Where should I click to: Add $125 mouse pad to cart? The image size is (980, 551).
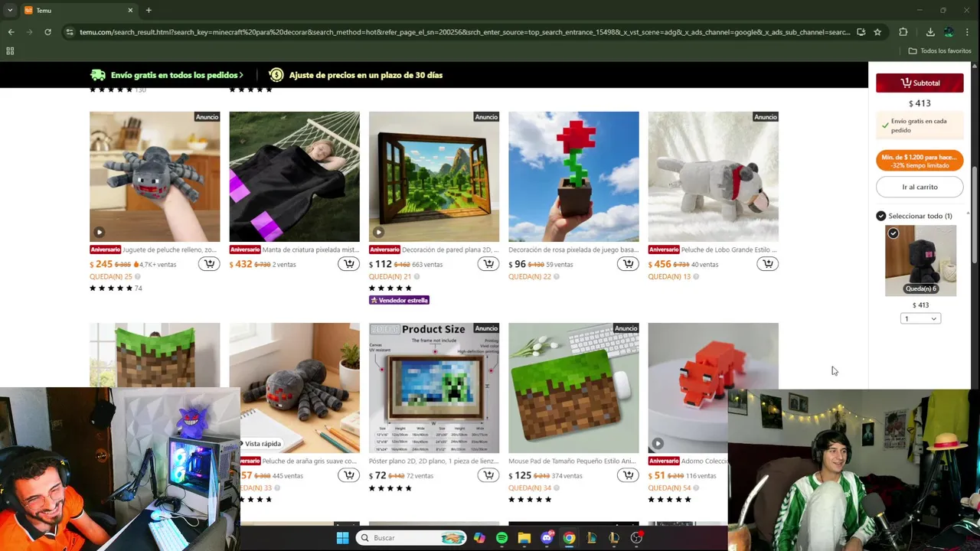click(628, 475)
